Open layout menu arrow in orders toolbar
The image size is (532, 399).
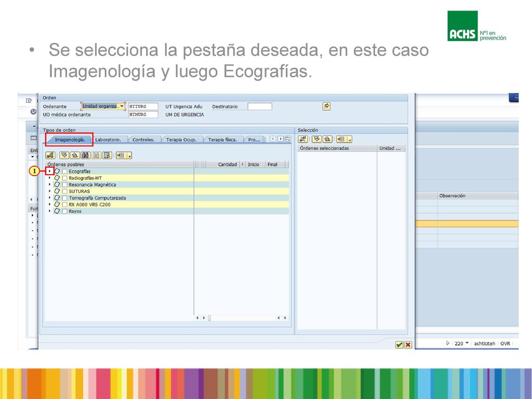[x=129, y=156]
